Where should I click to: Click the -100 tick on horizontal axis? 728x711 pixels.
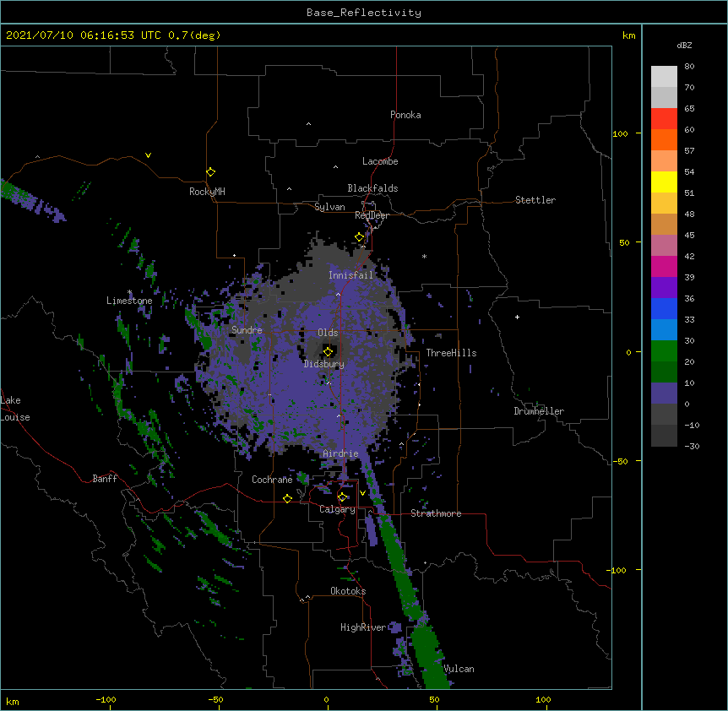(x=106, y=699)
